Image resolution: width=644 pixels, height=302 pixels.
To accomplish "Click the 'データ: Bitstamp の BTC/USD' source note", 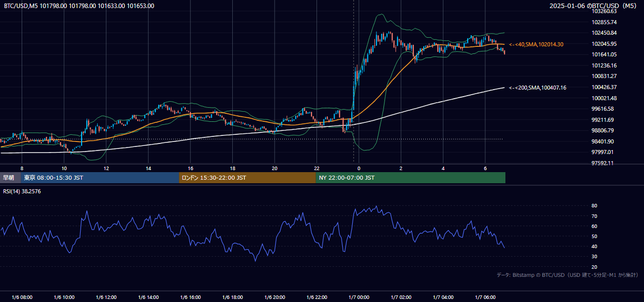I will pyautogui.click(x=567, y=275).
